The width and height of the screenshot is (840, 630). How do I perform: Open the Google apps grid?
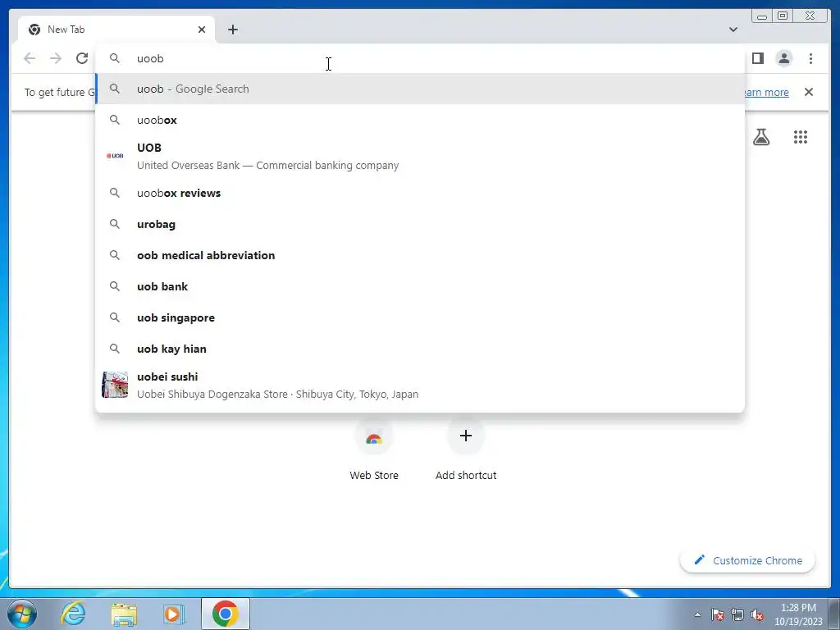(801, 137)
